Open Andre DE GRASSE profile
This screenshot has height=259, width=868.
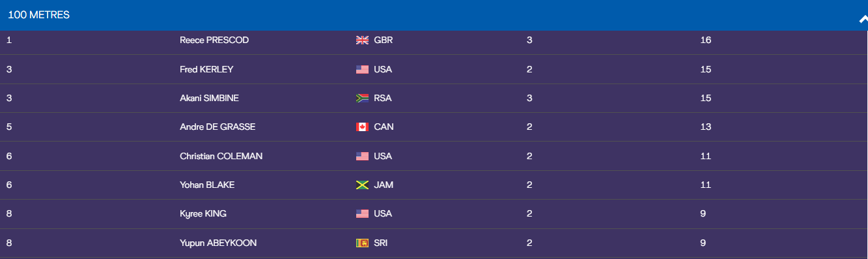[217, 127]
